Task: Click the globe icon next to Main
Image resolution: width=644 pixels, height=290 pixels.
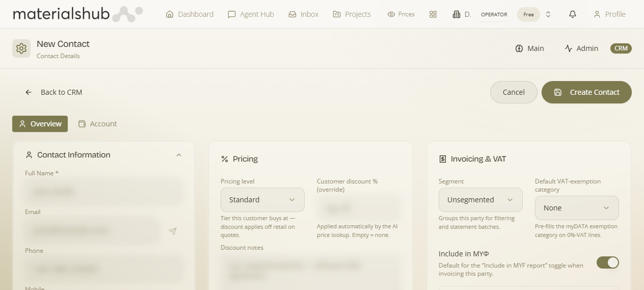Action: point(519,48)
